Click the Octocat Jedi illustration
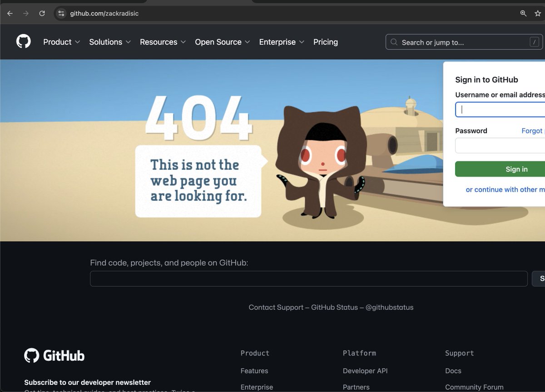This screenshot has height=392, width=545. (x=321, y=162)
